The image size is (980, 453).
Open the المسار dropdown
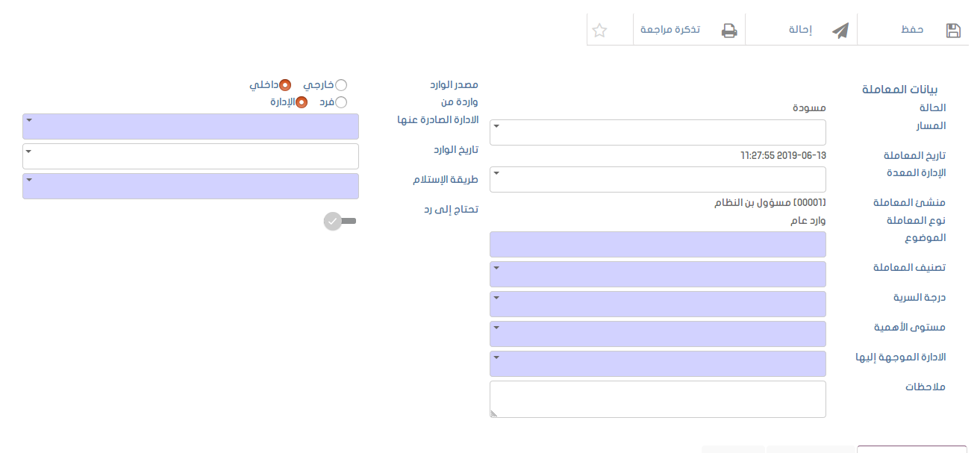click(x=658, y=133)
